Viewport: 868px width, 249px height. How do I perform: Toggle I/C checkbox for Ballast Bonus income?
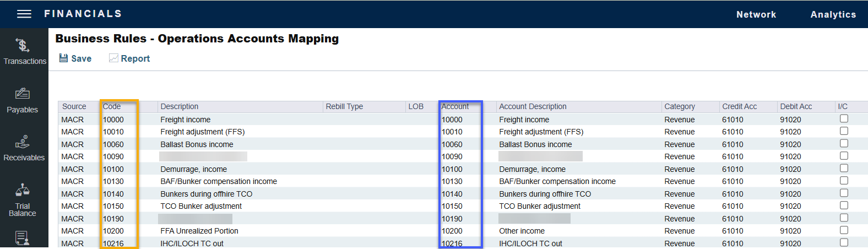tap(844, 144)
